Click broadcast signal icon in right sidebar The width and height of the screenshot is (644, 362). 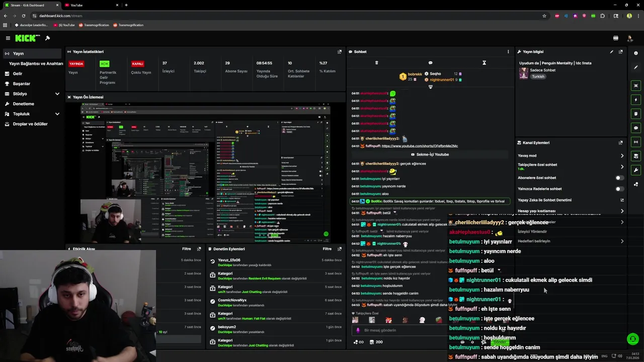pos(636,142)
